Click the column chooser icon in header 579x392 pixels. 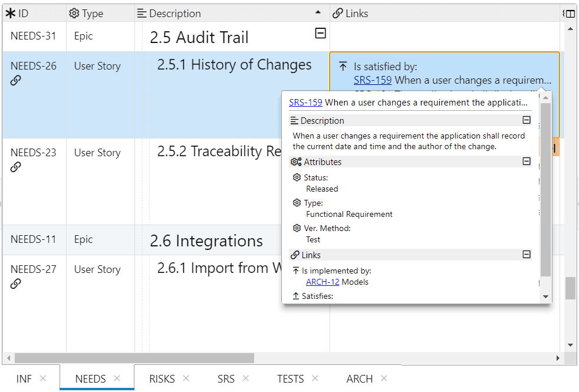pyautogui.click(x=570, y=14)
